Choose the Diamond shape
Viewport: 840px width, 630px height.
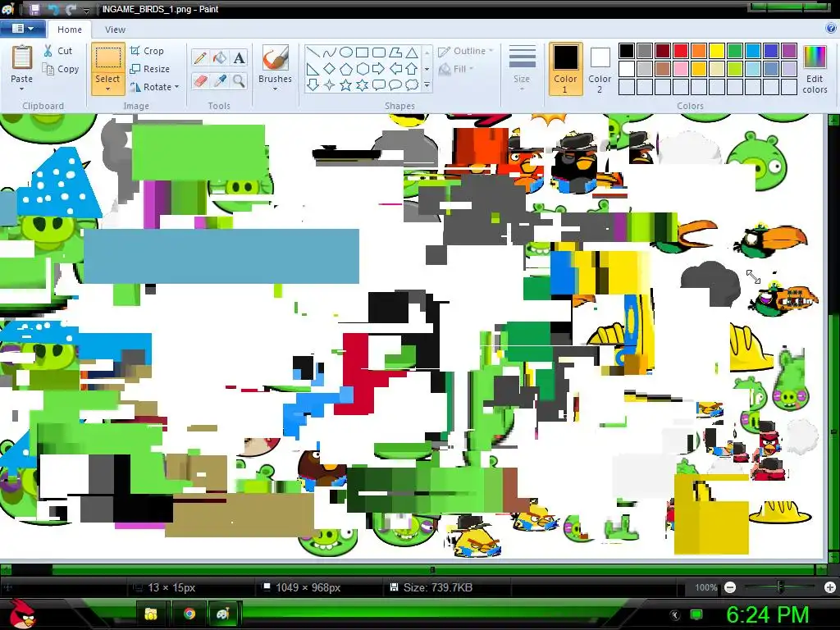(330, 69)
